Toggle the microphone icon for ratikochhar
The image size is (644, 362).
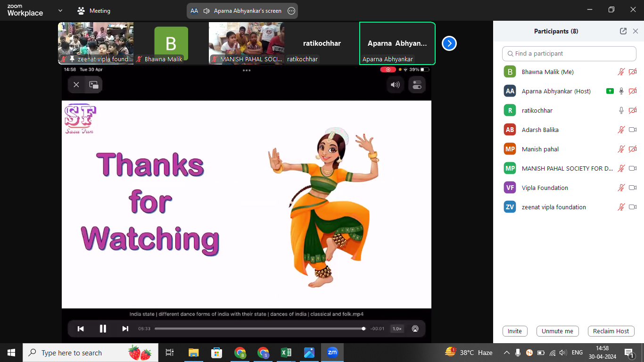[621, 110]
